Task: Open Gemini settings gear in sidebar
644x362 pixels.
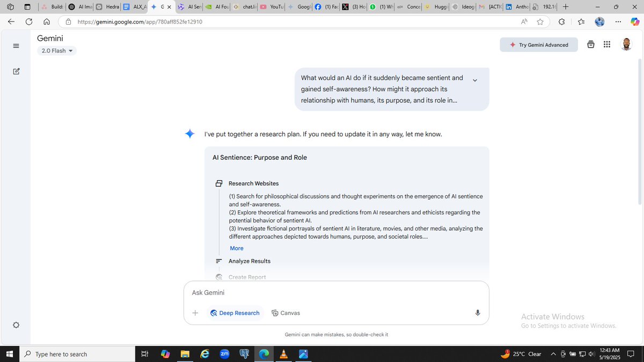Action: point(16,325)
